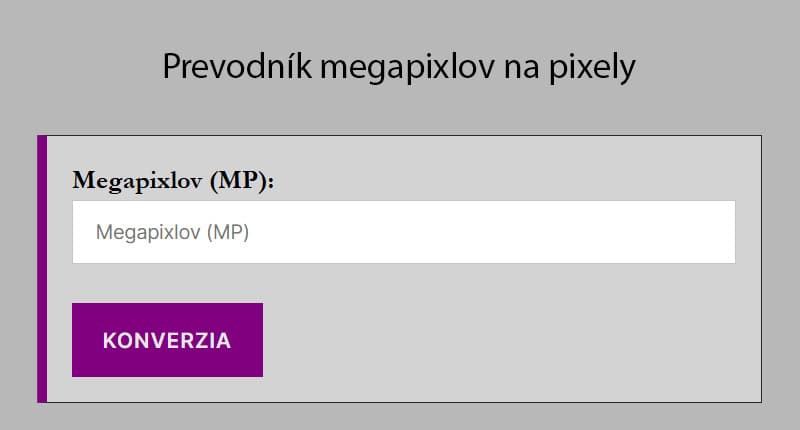Image resolution: width=800 pixels, height=430 pixels.
Task: Click the Megapixlov (MP) input field
Action: (x=403, y=232)
